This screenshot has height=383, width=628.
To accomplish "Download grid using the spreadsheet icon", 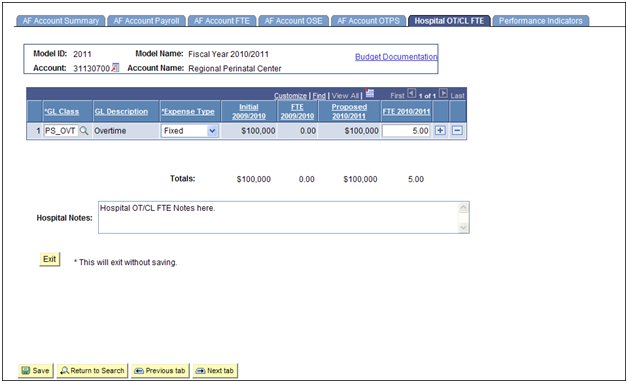I will (370, 94).
